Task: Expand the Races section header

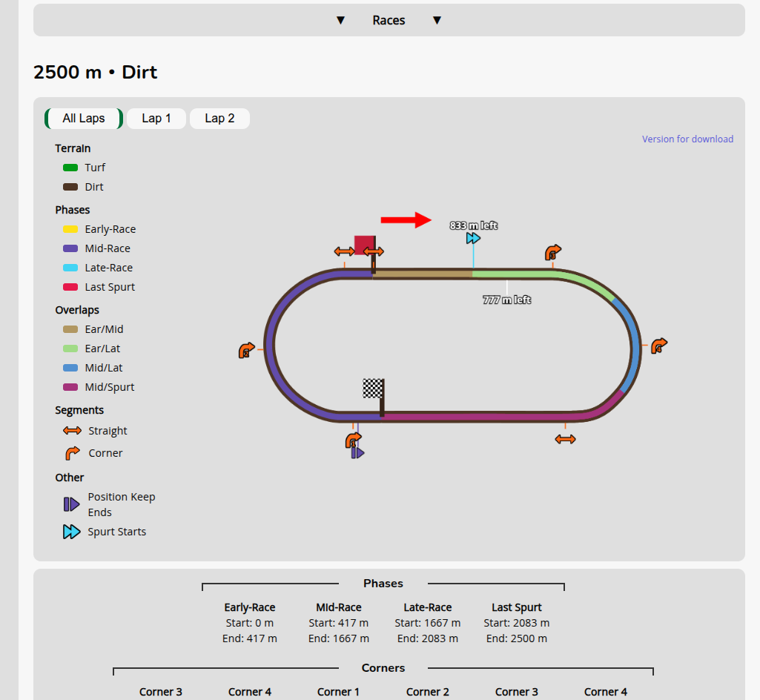Action: click(389, 20)
